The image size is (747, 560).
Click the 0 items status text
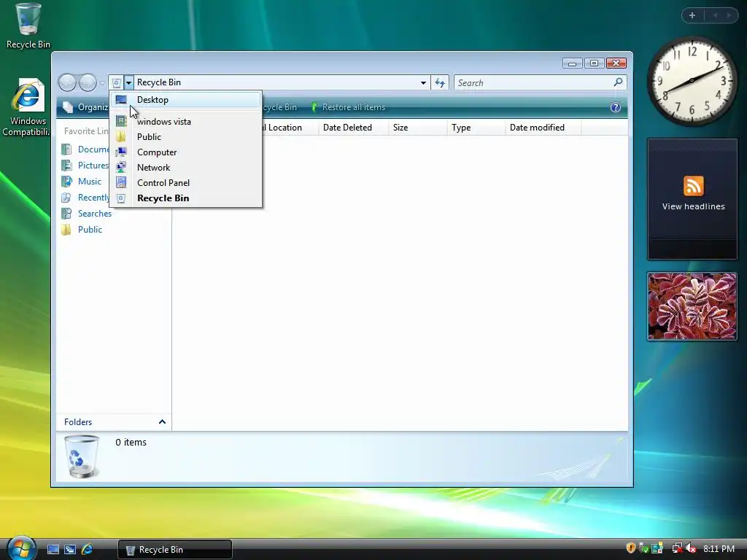pyautogui.click(x=131, y=443)
